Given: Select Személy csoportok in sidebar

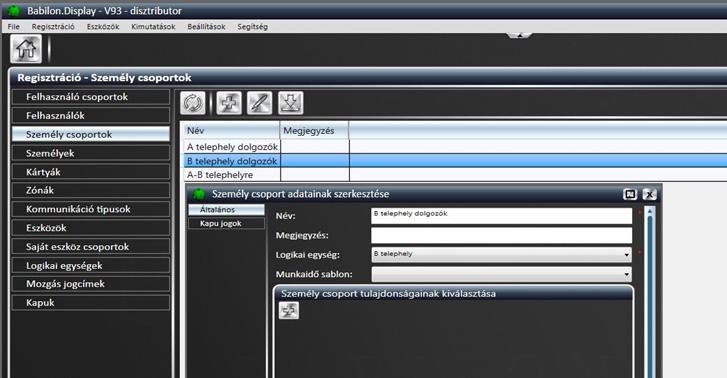Looking at the screenshot, I should click(91, 135).
